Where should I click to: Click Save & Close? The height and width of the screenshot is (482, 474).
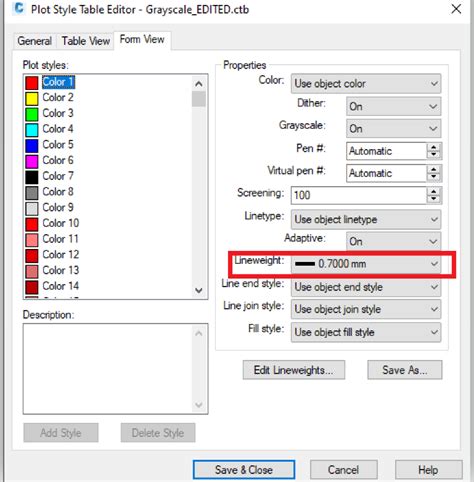pyautogui.click(x=244, y=470)
